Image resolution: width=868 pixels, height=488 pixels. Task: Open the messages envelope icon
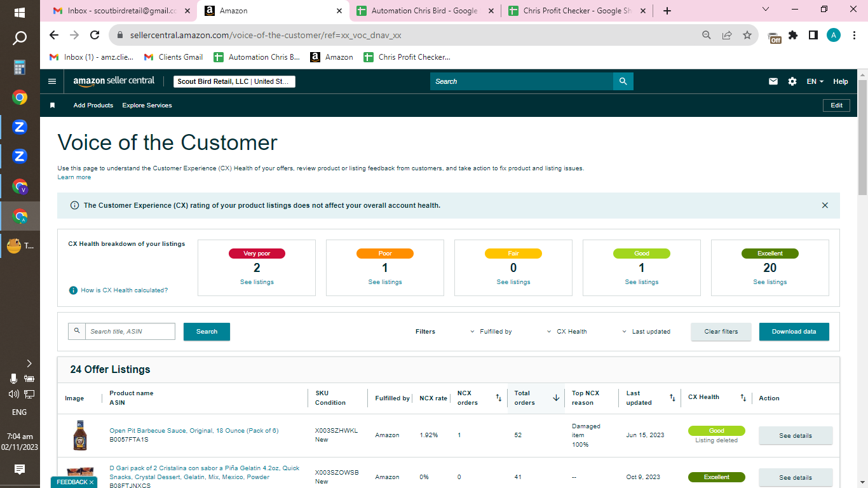pyautogui.click(x=773, y=81)
